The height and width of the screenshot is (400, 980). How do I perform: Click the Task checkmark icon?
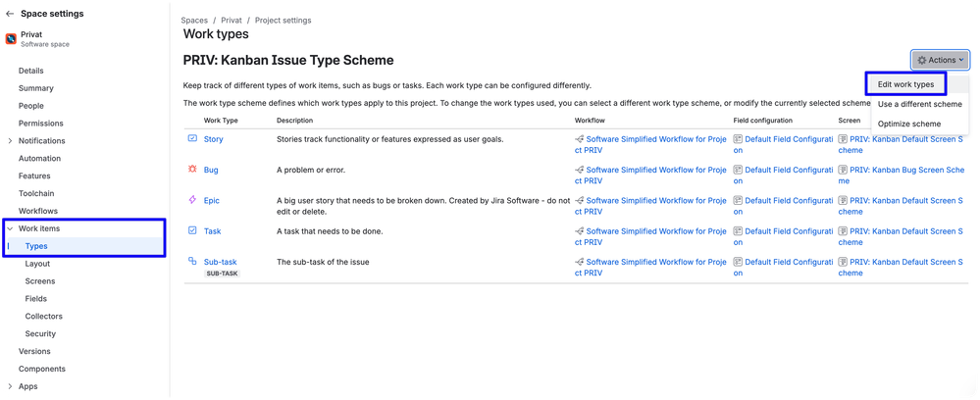[192, 230]
